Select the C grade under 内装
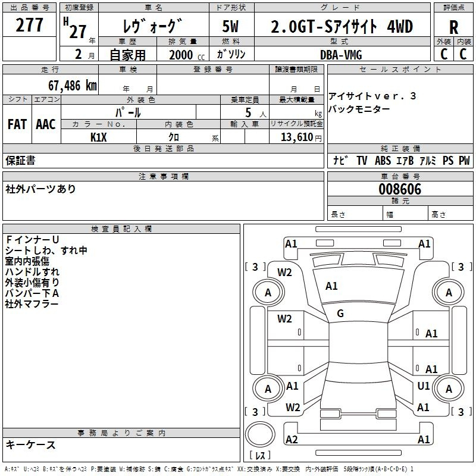Viewport: 476px width, 476px height. pos(463,54)
